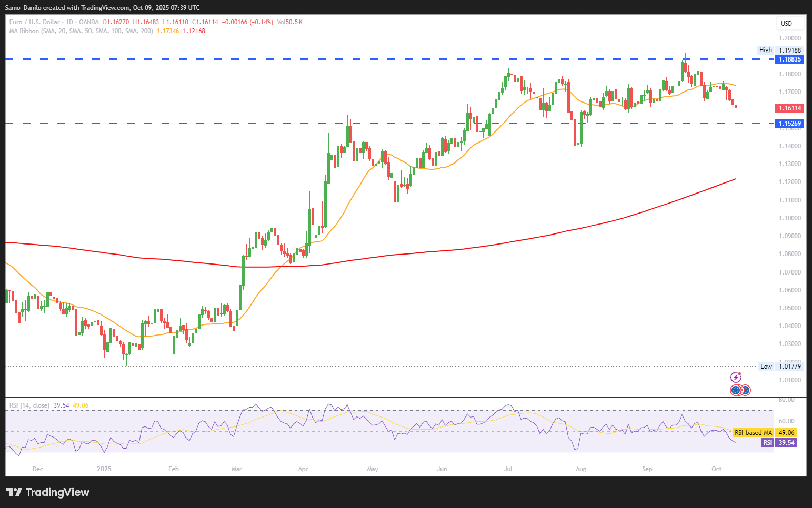
Task: Click the EU flag economic event icon
Action: tap(736, 390)
